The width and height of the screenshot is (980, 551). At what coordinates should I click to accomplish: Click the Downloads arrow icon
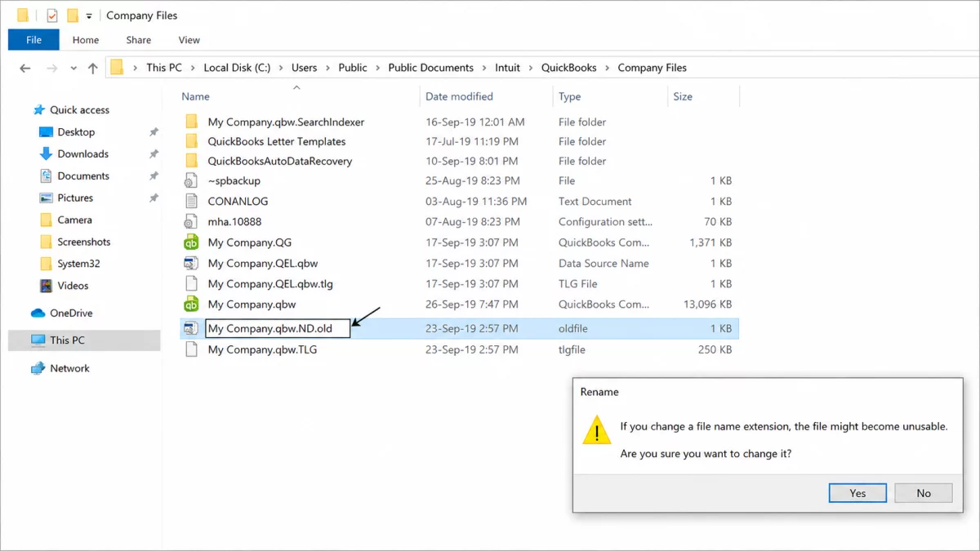pyautogui.click(x=46, y=153)
